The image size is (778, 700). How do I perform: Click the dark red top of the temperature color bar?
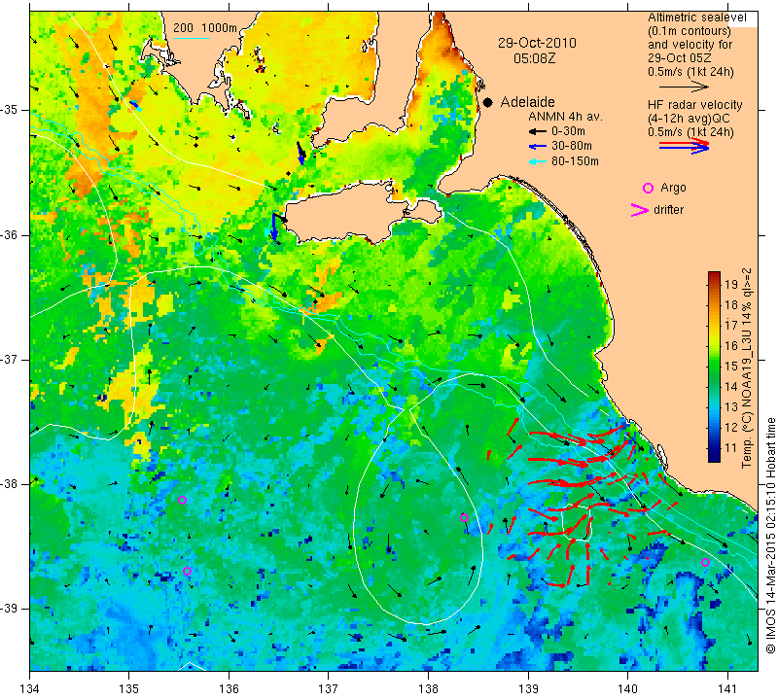click(x=714, y=276)
